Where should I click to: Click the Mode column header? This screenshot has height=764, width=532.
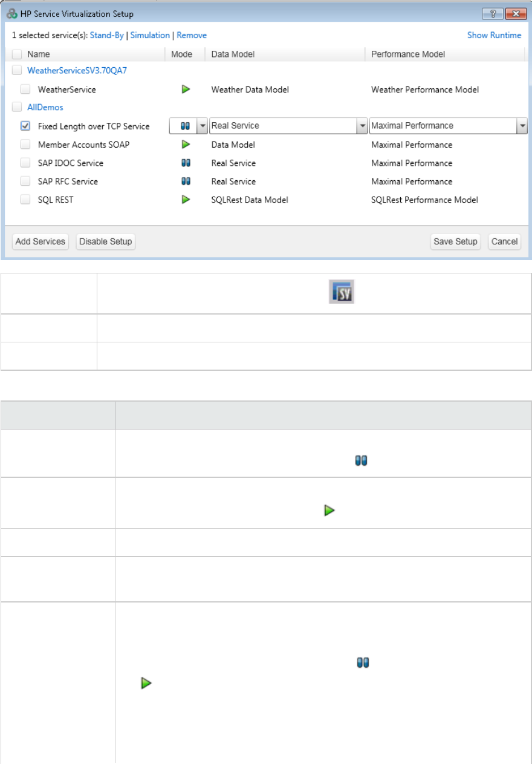[x=181, y=54]
